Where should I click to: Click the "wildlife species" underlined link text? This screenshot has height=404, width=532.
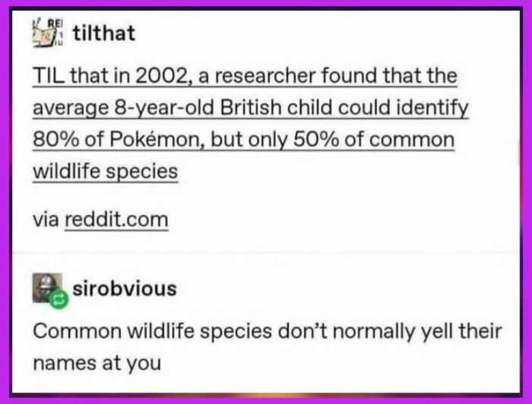click(105, 172)
